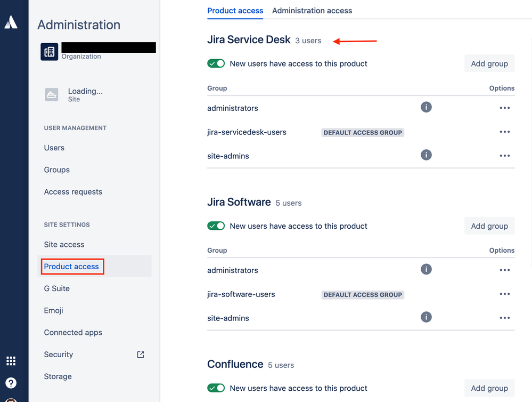
Task: Open options for Jira Software site-admins row
Action: [504, 318]
